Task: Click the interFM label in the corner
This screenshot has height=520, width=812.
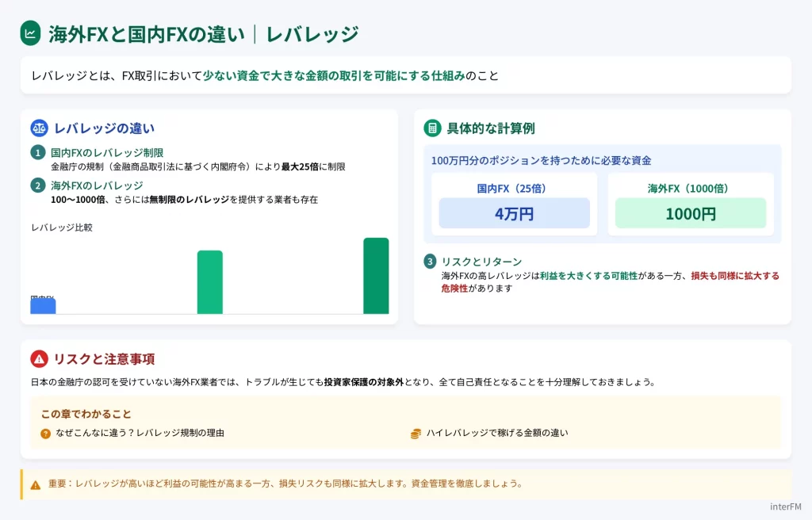Action: [787, 507]
